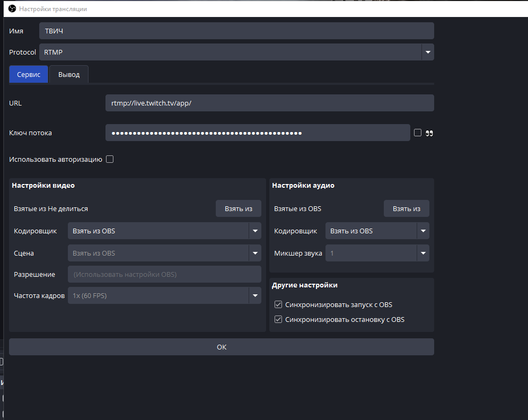Switch to the Сервис tab
This screenshot has height=420, width=528.
(29, 74)
